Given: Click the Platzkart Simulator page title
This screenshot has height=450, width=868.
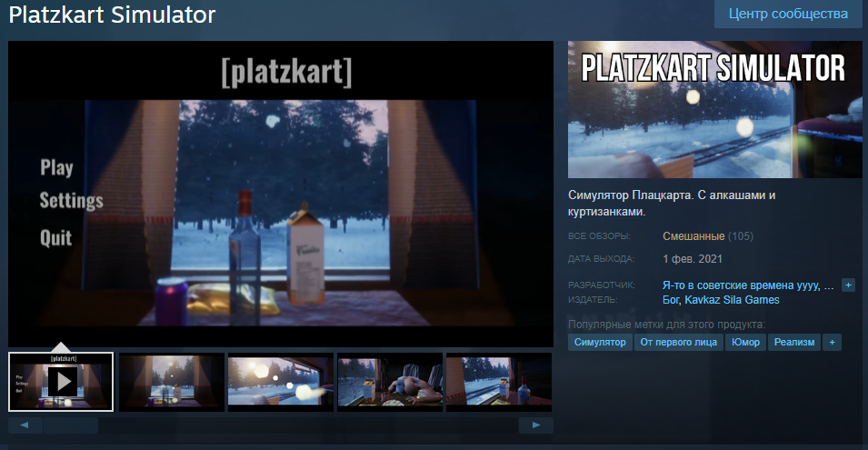Looking at the screenshot, I should [112, 15].
